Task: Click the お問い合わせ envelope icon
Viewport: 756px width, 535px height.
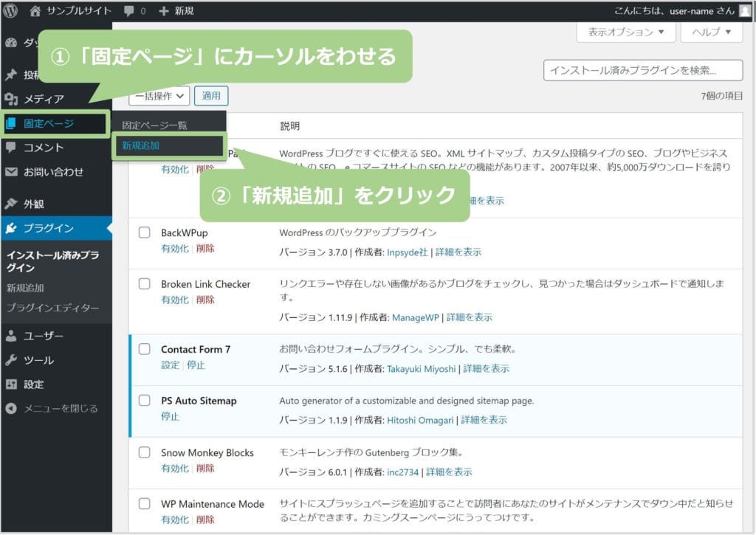Action: (11, 172)
